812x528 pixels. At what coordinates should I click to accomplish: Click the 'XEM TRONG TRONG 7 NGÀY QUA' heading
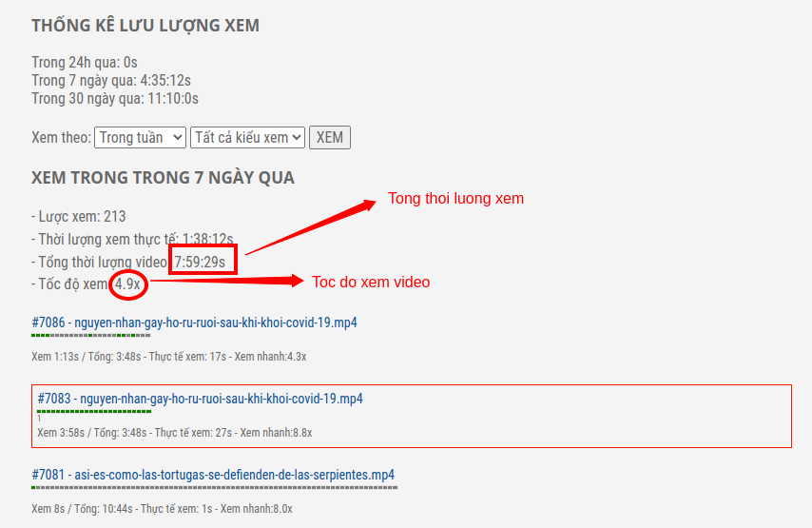click(164, 178)
